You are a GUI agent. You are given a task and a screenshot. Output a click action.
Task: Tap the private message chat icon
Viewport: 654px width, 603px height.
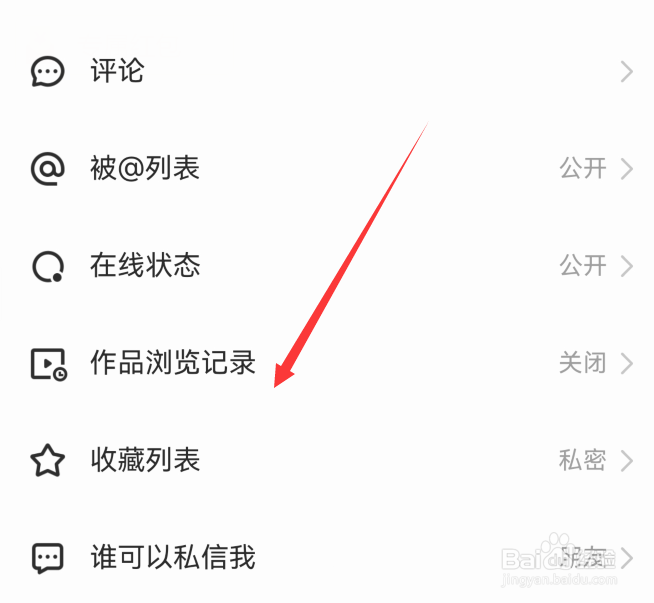click(48, 558)
